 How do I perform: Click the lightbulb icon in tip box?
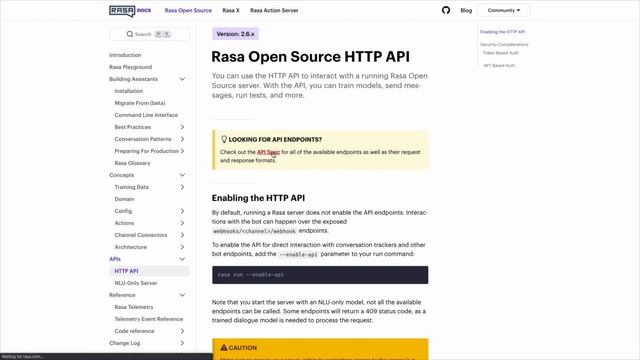tap(224, 139)
